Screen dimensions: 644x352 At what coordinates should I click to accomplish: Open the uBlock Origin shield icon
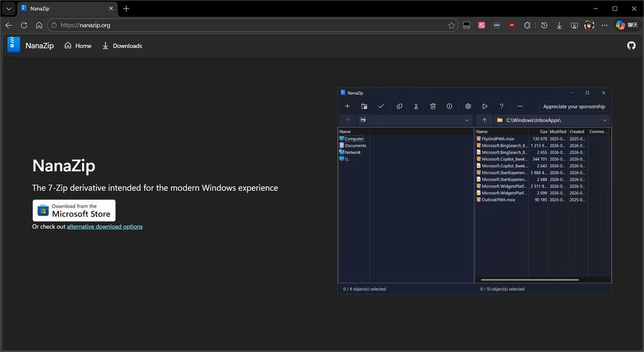pos(512,25)
